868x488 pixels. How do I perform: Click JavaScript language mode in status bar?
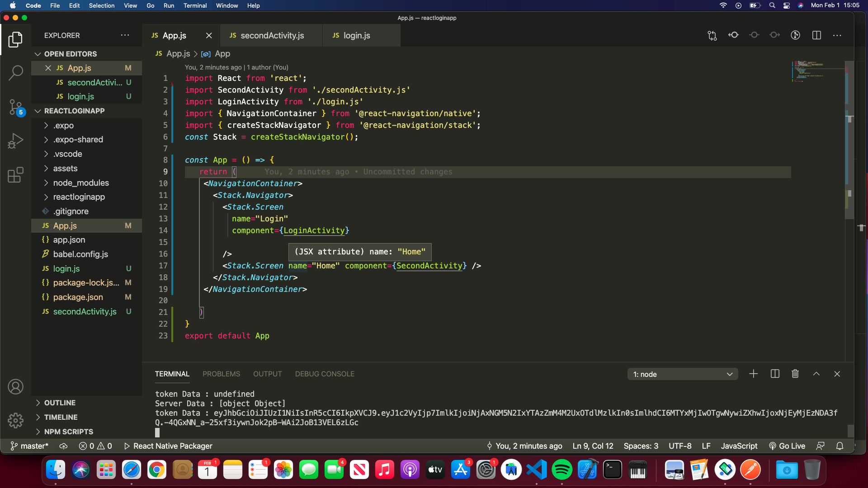739,446
